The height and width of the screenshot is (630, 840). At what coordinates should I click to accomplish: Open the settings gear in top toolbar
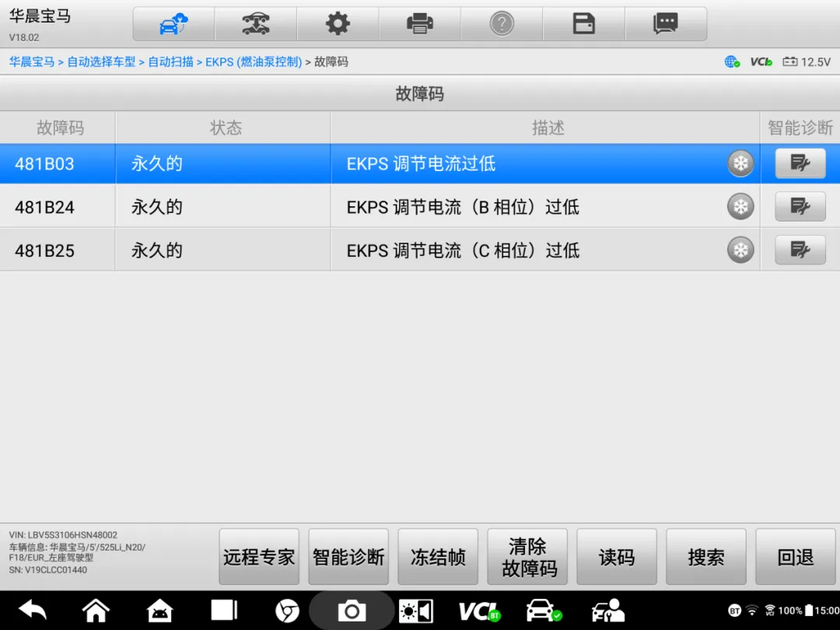pyautogui.click(x=338, y=24)
